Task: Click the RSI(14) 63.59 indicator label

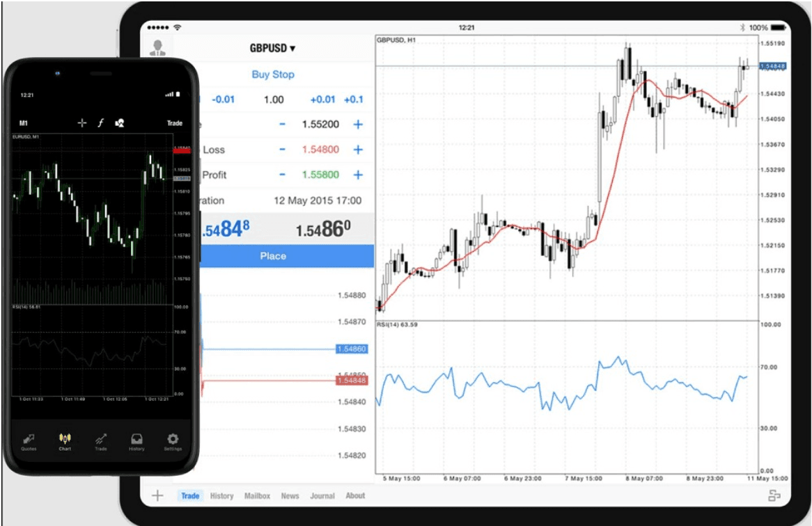Action: 397,324
